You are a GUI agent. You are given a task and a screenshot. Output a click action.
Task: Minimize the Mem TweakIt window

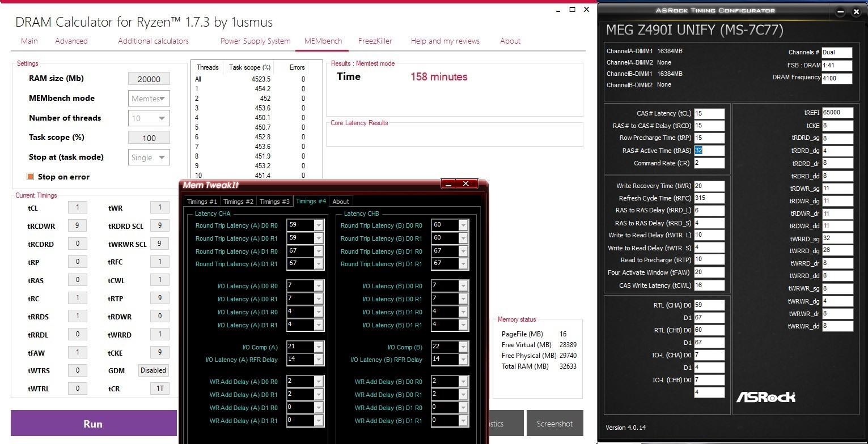(448, 184)
